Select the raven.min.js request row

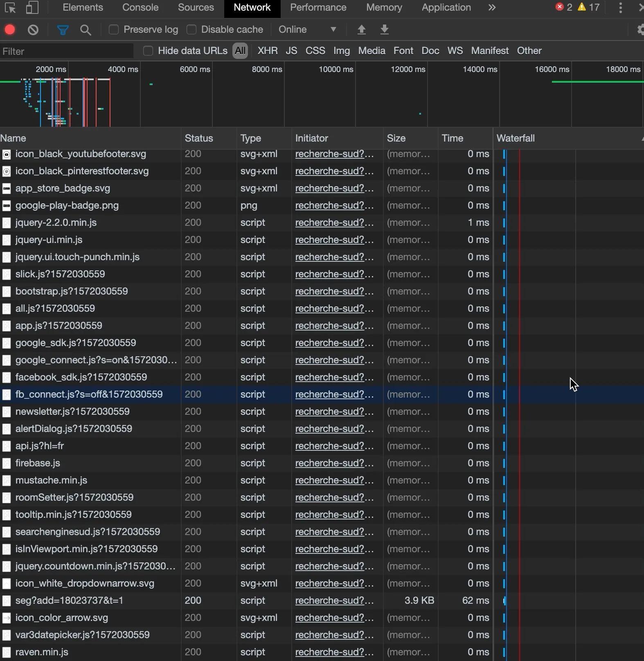click(x=322, y=652)
